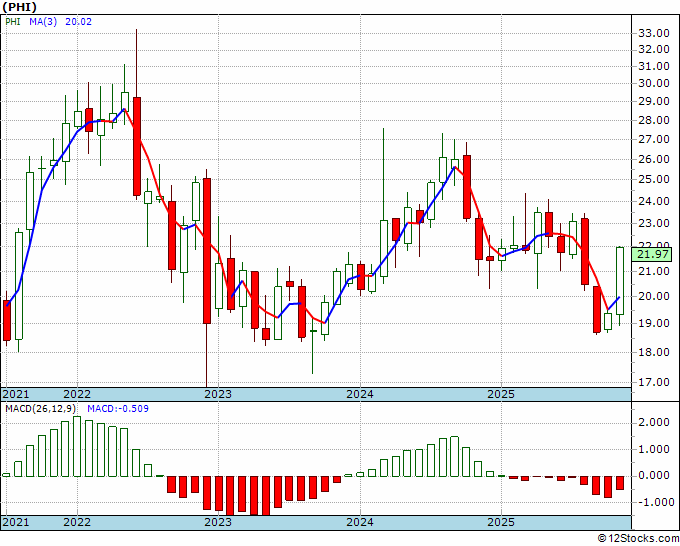Click the MACD(26,12,9) indicator label

(41, 409)
